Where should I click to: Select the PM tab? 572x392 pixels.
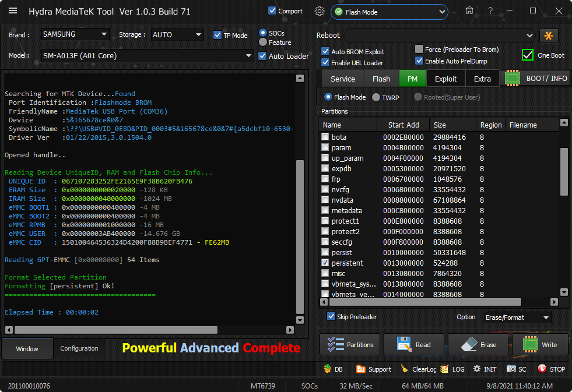(412, 79)
